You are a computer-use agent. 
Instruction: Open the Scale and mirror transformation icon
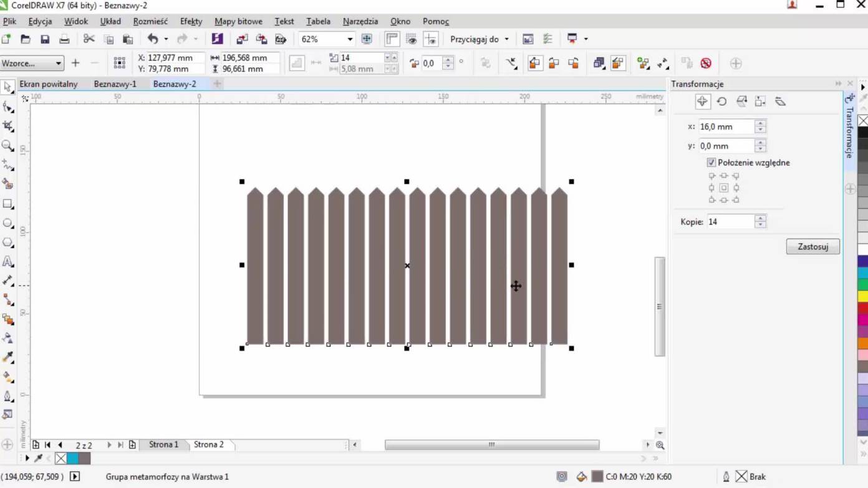741,102
